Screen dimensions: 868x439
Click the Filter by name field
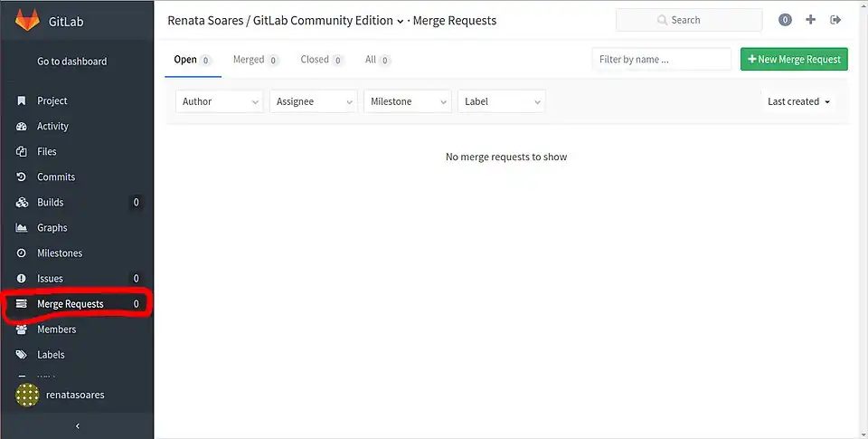662,60
